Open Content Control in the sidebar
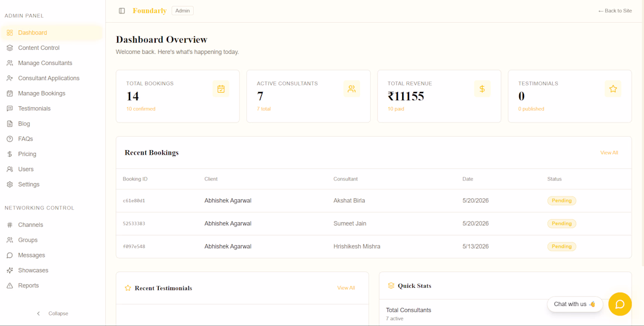 tap(52, 47)
